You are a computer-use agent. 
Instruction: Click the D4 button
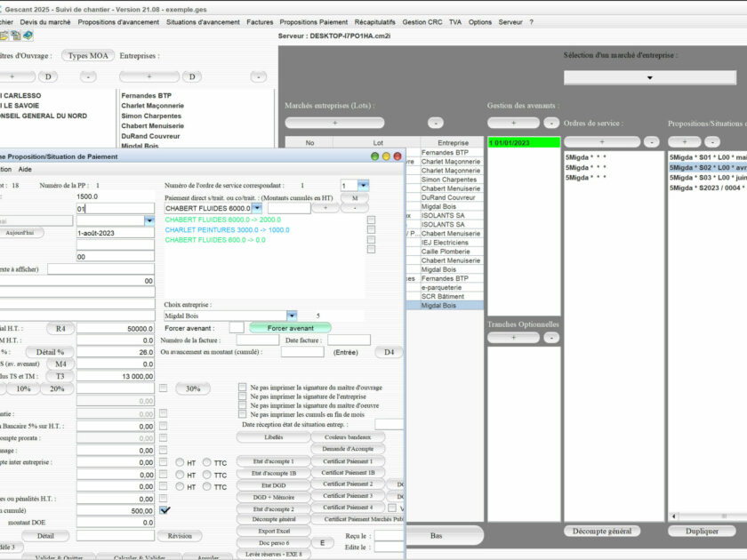tap(390, 352)
